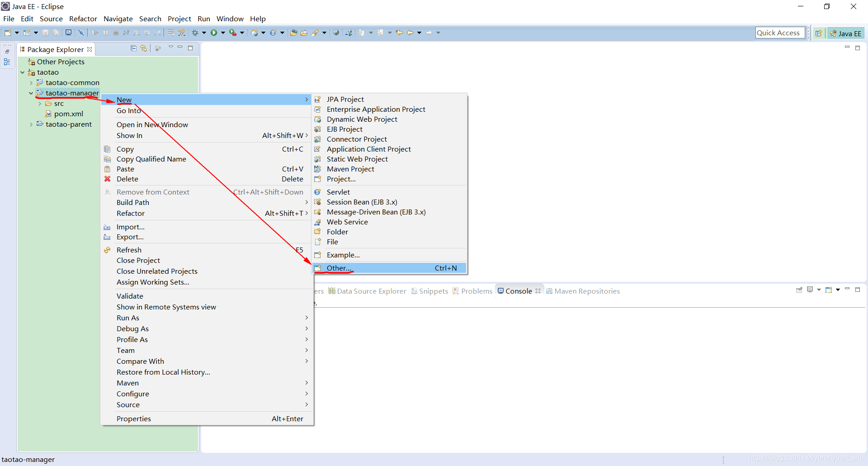Click the New wizard toolbar icon

tap(8, 33)
